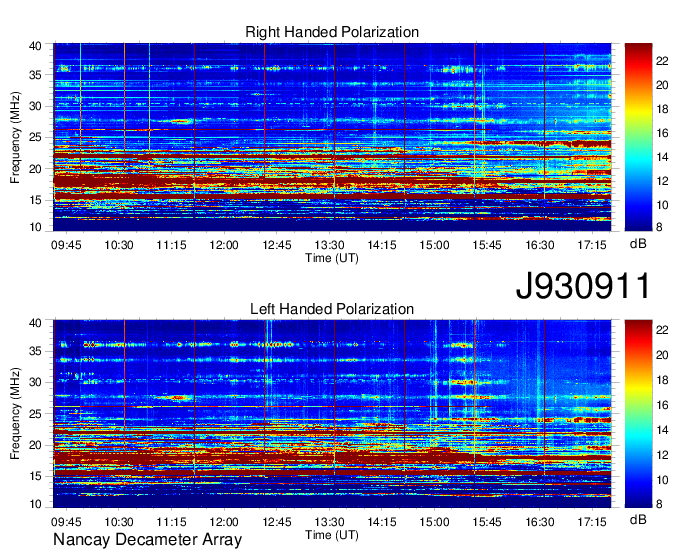This screenshot has height=552, width=680.
Task: Click the top spectrogram color bar
Action: coord(638,137)
